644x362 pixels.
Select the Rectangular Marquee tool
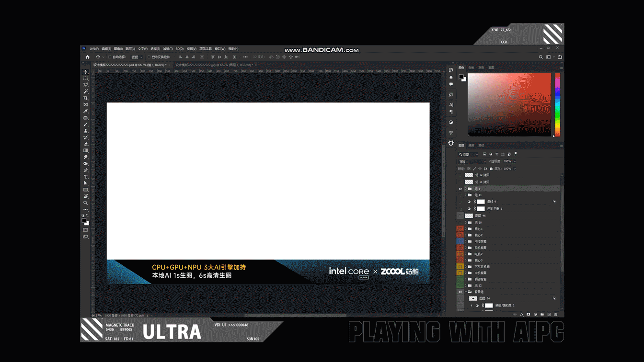point(86,79)
